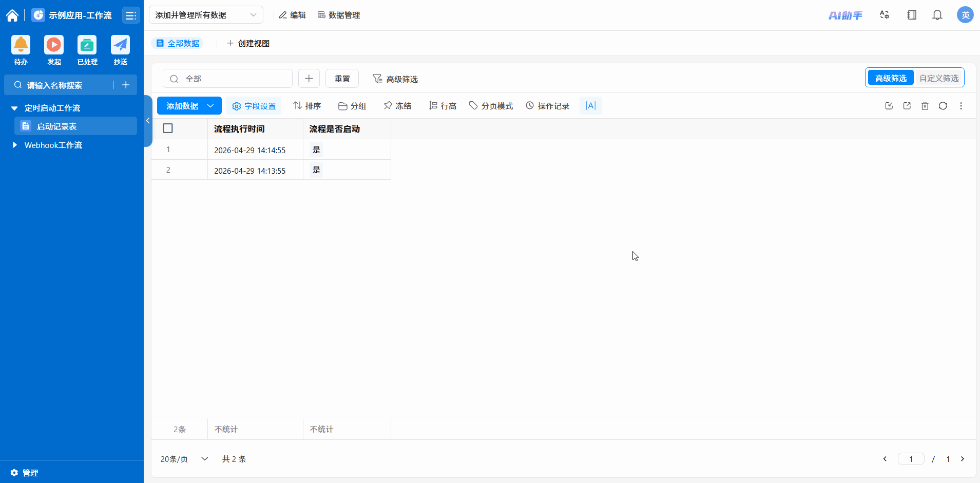
Task: Click the 流程执行时间 column header
Action: (x=255, y=129)
